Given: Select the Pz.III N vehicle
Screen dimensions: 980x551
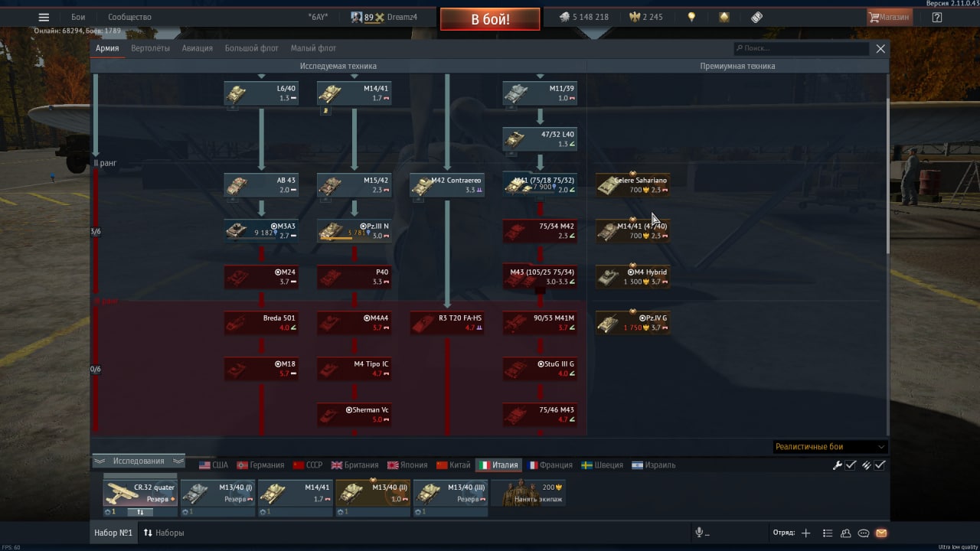Looking at the screenshot, I should coord(354,231).
